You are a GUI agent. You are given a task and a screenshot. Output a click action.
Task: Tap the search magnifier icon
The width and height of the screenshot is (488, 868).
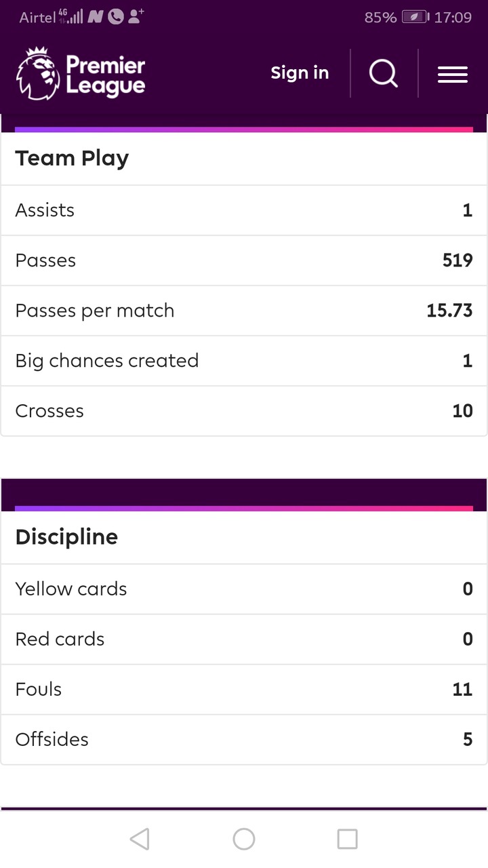[384, 73]
